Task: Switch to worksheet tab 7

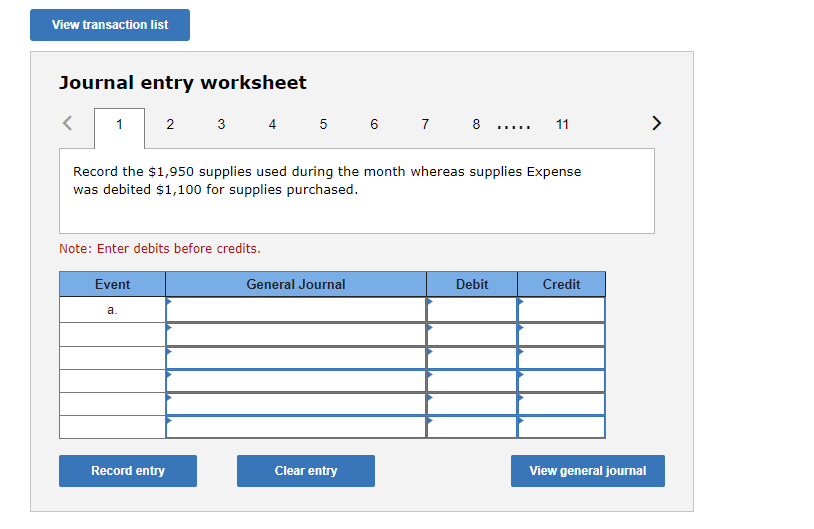Action: point(425,125)
